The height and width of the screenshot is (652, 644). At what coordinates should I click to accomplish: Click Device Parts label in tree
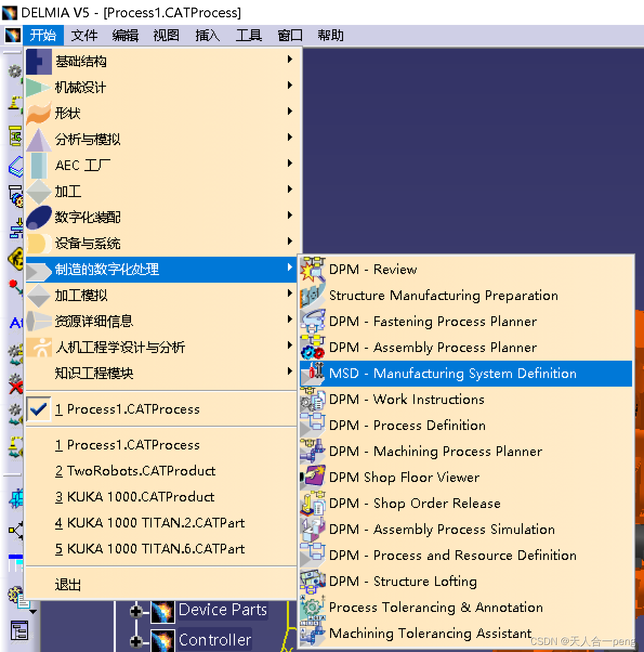point(222,610)
